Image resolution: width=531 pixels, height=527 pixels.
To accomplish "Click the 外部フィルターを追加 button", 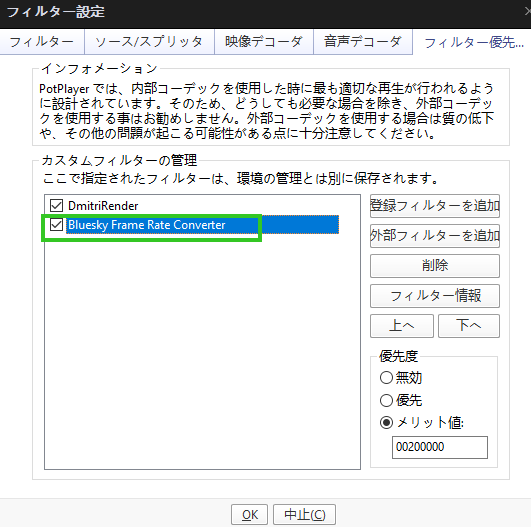I will (434, 236).
